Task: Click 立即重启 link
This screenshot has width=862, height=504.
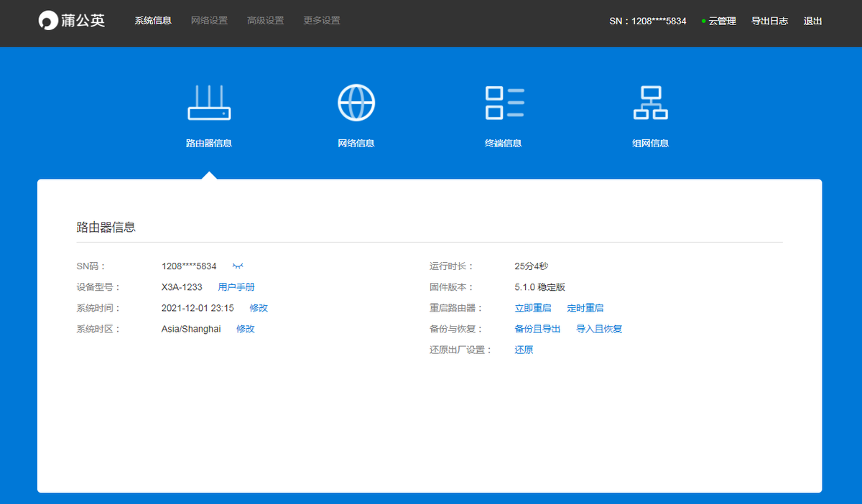Action: [x=533, y=308]
